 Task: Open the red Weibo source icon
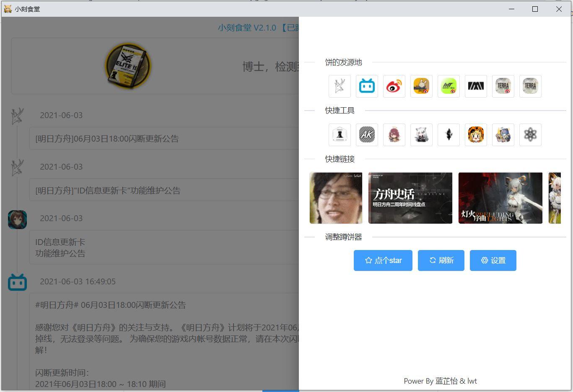click(x=394, y=86)
